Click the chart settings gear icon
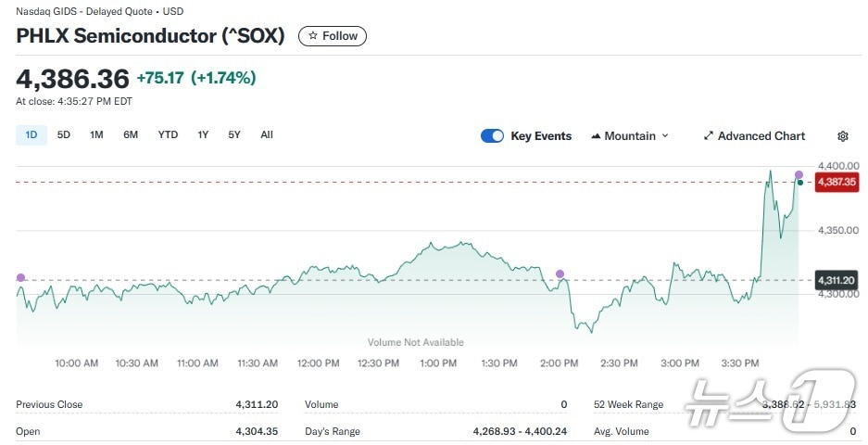 click(842, 136)
